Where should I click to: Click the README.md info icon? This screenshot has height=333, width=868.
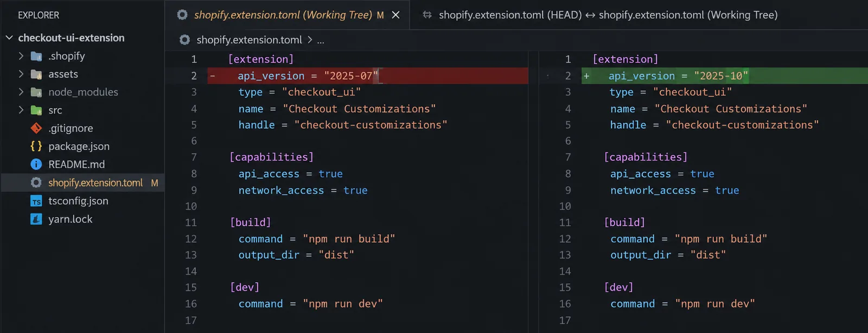point(36,164)
